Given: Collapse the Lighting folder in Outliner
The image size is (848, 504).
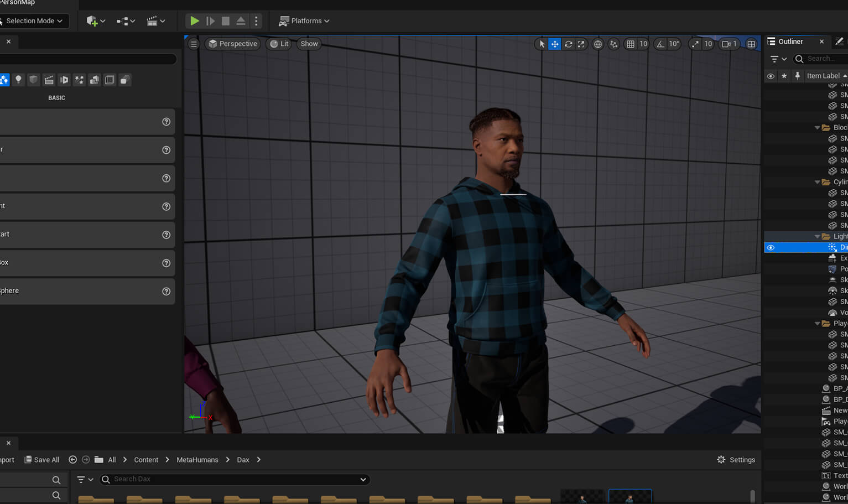Looking at the screenshot, I should (818, 237).
